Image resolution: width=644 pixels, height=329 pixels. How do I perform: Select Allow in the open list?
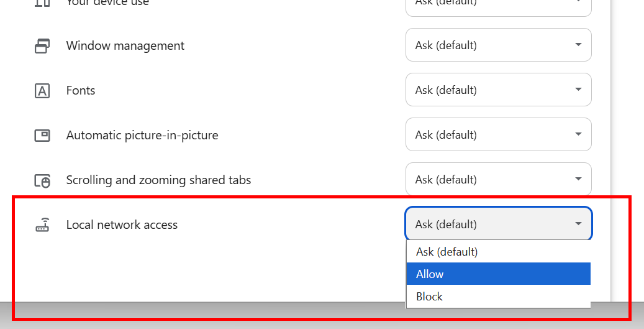[498, 274]
